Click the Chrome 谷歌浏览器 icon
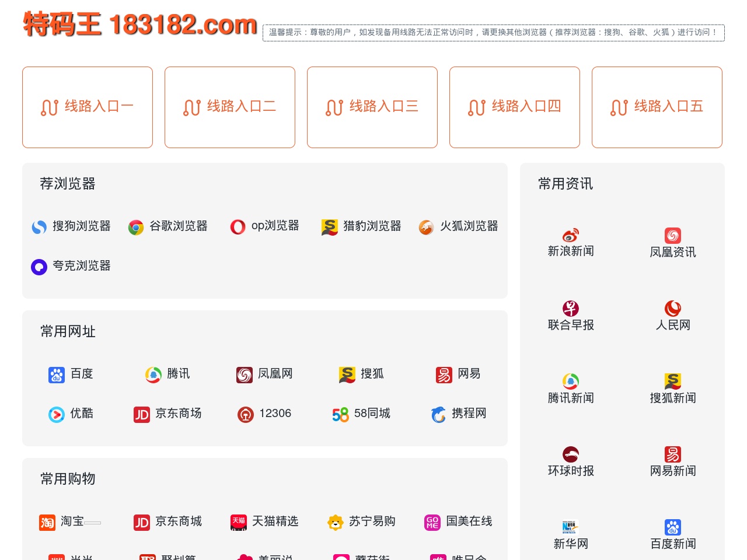Viewport: 747px width, 560px height. click(x=136, y=227)
